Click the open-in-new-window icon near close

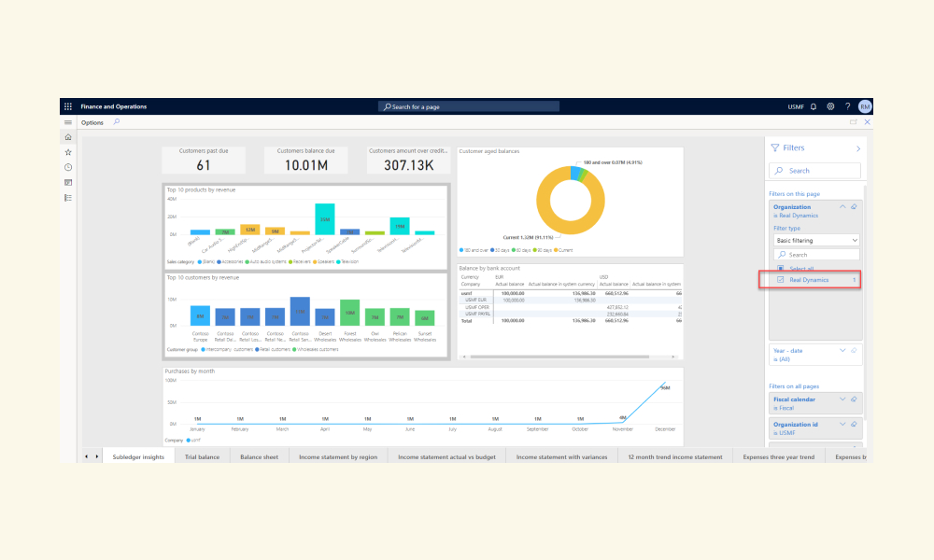tap(853, 122)
